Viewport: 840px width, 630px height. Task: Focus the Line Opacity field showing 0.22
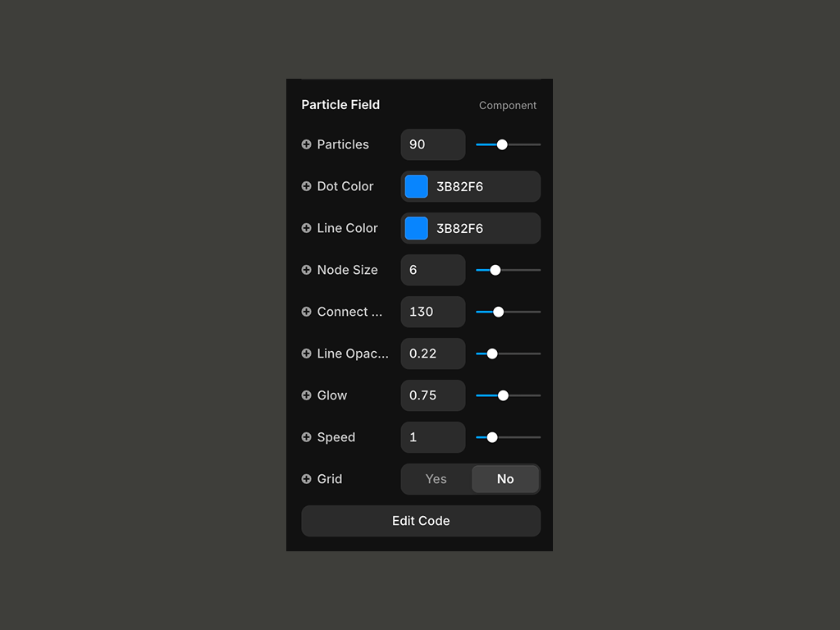pyautogui.click(x=432, y=354)
